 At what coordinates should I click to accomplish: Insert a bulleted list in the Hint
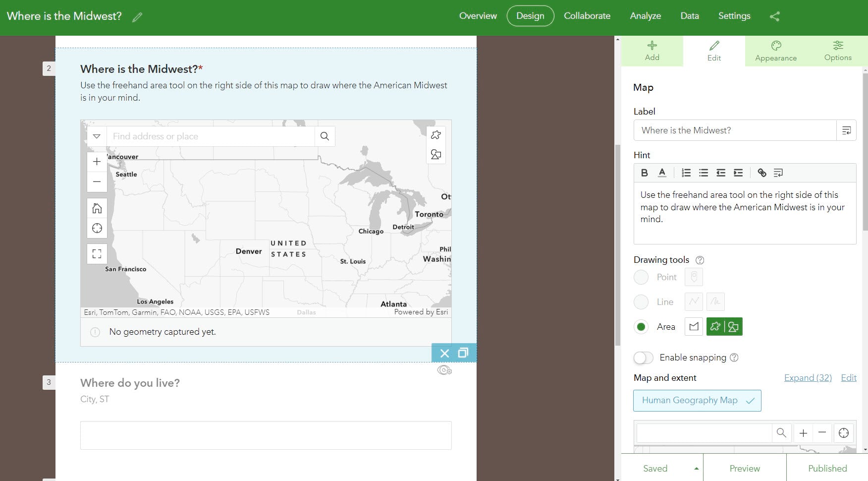click(x=704, y=173)
